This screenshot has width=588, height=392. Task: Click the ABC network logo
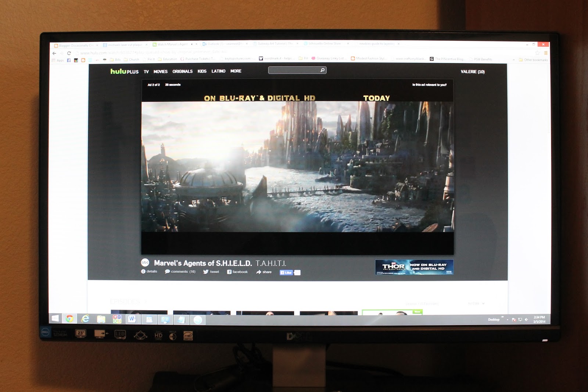tap(145, 263)
